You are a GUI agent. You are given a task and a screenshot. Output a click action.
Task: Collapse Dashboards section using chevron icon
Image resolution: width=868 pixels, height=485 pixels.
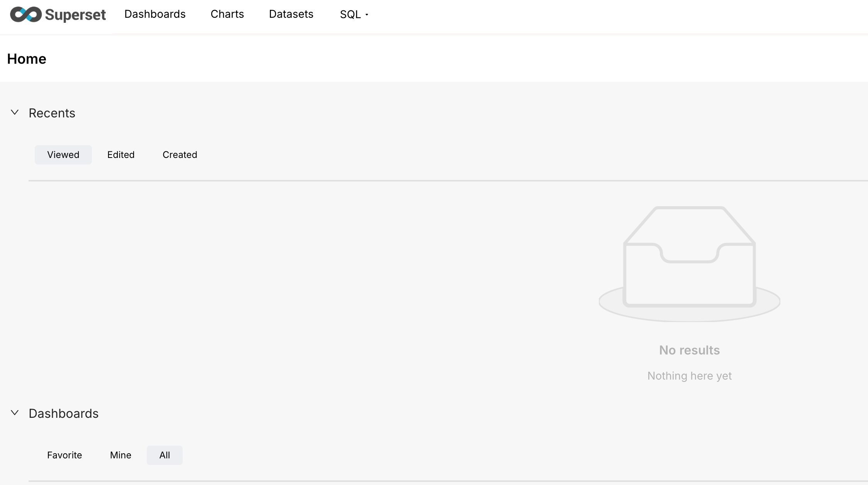pos(15,413)
